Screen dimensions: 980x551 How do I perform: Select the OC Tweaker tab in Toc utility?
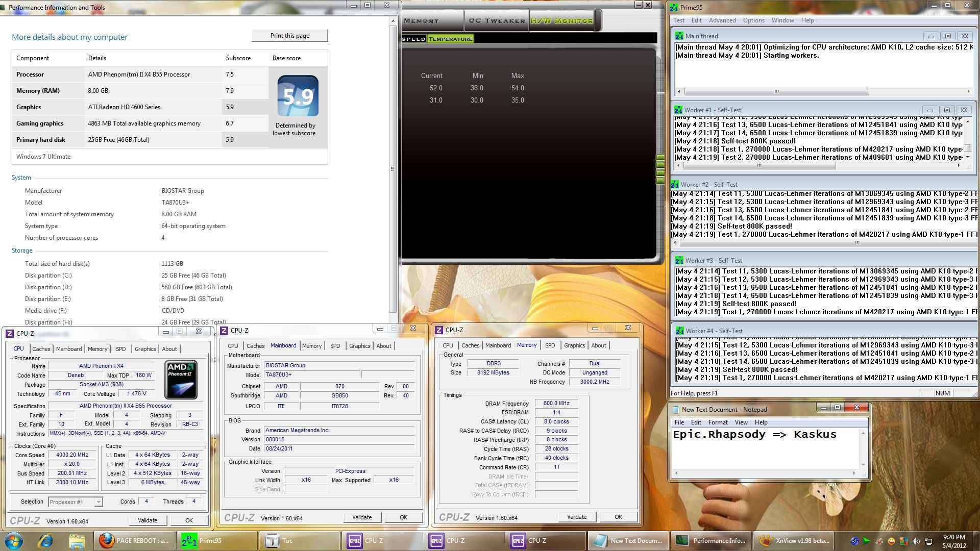[x=497, y=21]
